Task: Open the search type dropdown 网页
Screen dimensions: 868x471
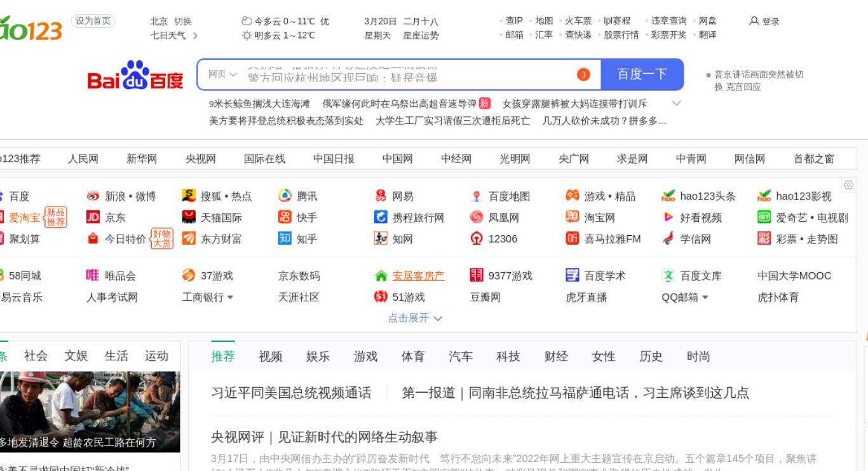Action: click(x=222, y=74)
